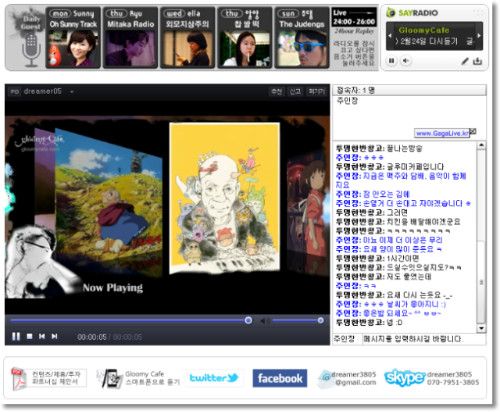The image size is (500, 412).
Task: Click the GloomyCafe title in SayRadio display
Action: pos(424,30)
